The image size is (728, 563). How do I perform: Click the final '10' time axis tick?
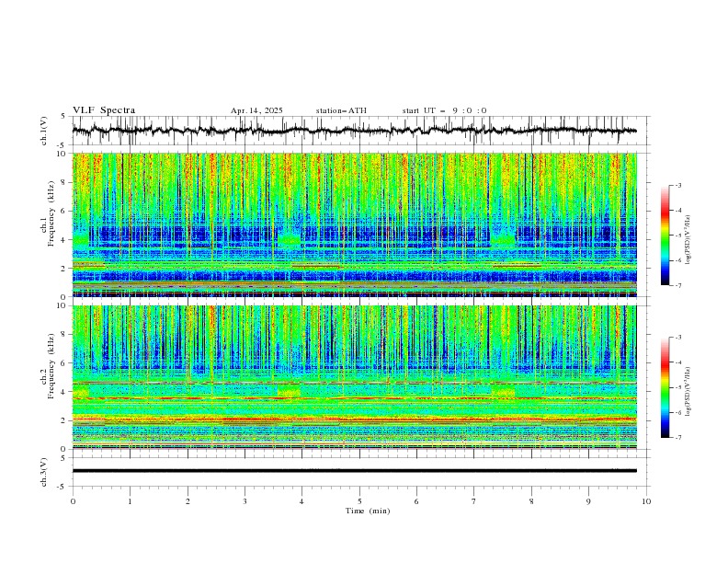click(x=646, y=501)
